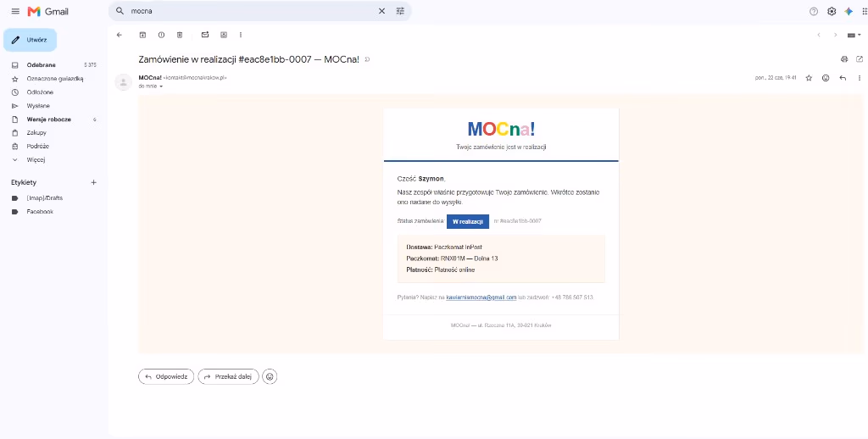Click the Move to icon in toolbar

(x=224, y=35)
